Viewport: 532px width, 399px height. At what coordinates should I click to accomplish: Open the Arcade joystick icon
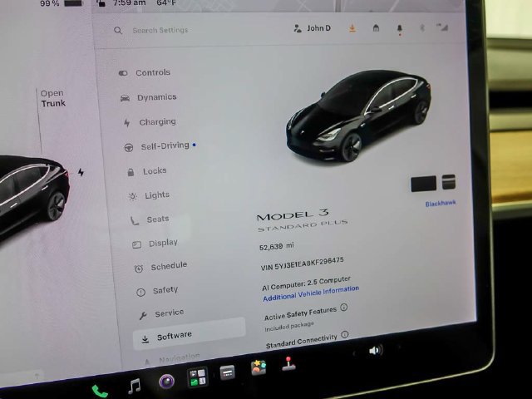[x=288, y=363]
